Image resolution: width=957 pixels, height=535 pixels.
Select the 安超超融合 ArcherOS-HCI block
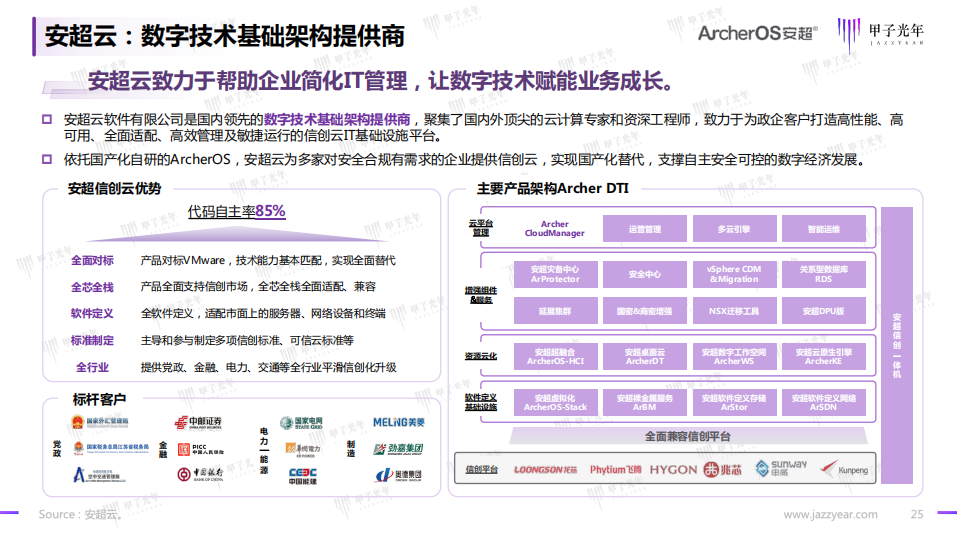click(x=555, y=356)
